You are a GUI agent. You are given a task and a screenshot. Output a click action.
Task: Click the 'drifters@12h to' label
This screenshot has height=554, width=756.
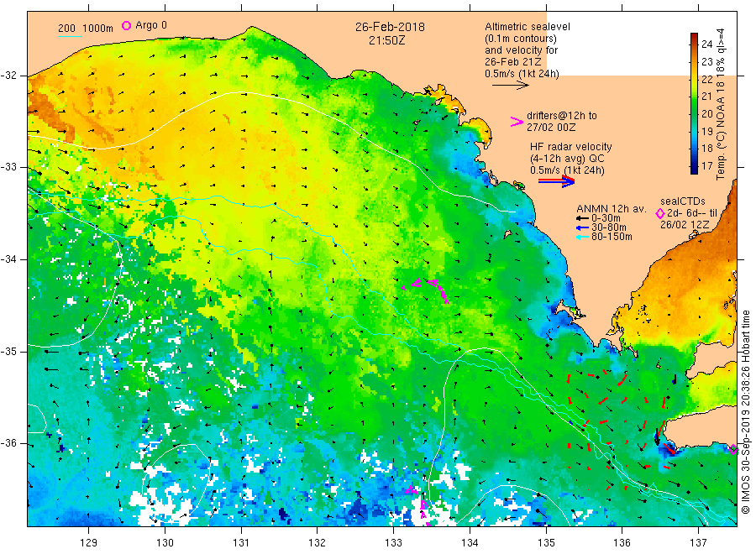coord(561,116)
